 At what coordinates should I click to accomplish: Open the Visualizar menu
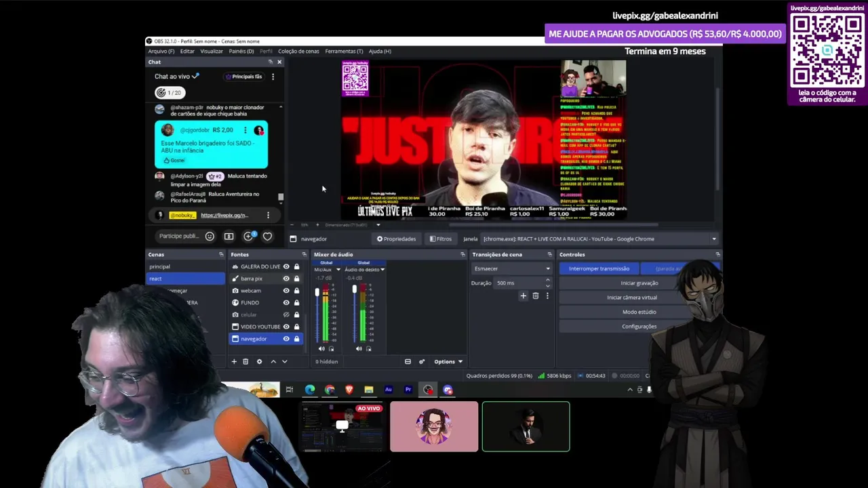click(212, 51)
